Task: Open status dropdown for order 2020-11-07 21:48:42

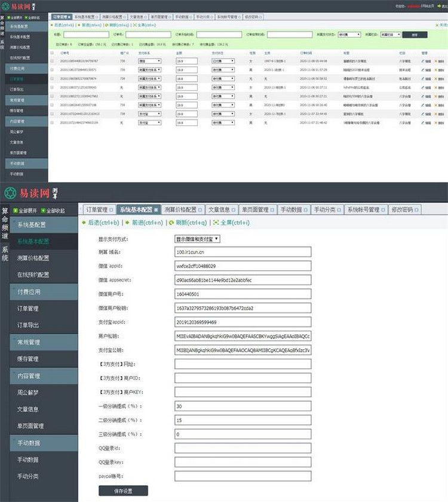Action: click(x=223, y=122)
